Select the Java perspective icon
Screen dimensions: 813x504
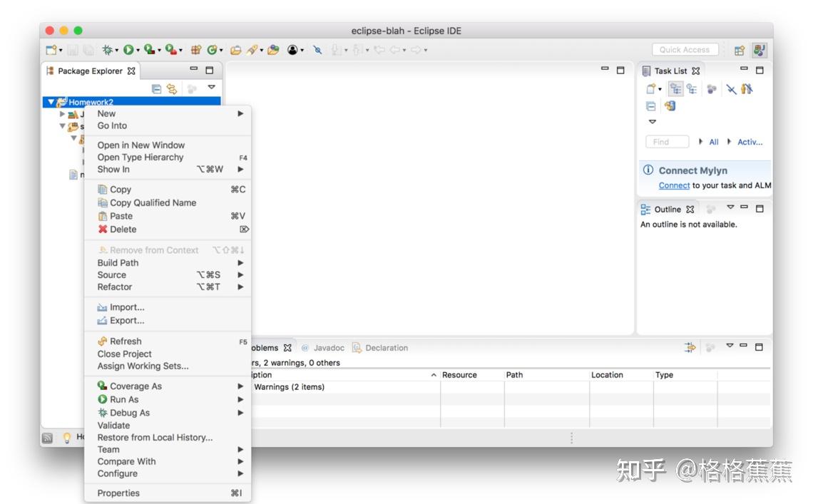[x=759, y=50]
